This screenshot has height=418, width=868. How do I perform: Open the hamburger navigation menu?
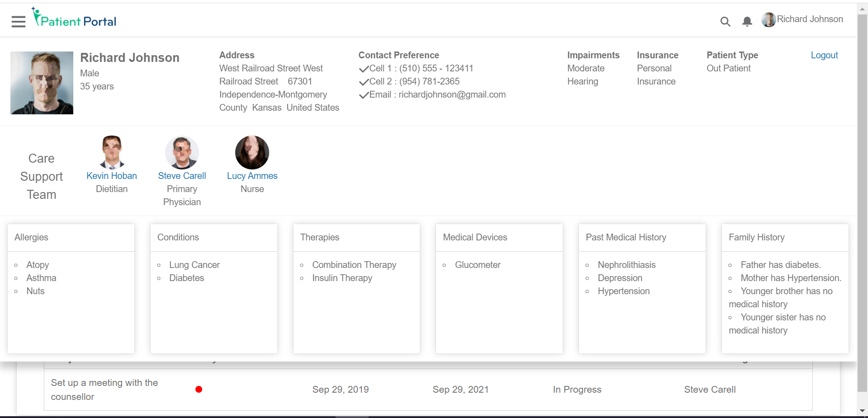pyautogui.click(x=19, y=21)
